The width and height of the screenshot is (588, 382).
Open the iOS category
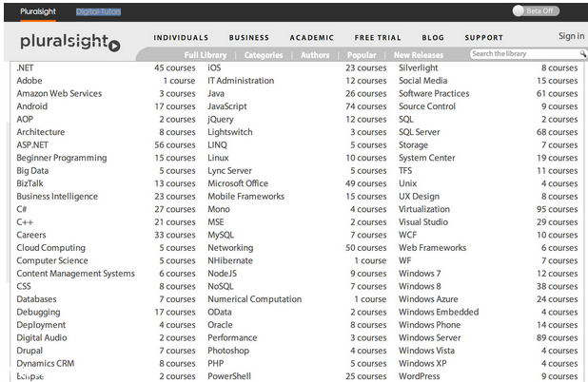(x=214, y=67)
